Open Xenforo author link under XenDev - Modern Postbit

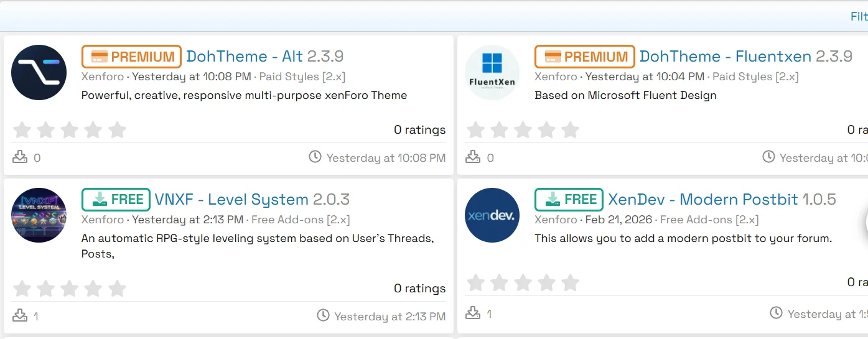556,220
